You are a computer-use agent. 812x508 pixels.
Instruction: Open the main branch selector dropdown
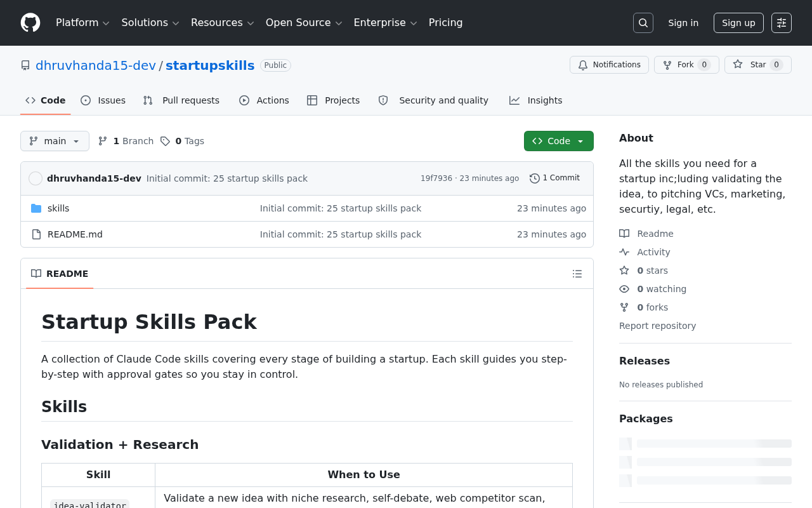point(55,141)
